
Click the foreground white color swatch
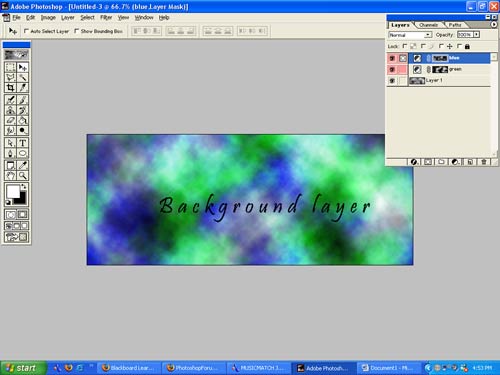click(x=13, y=191)
